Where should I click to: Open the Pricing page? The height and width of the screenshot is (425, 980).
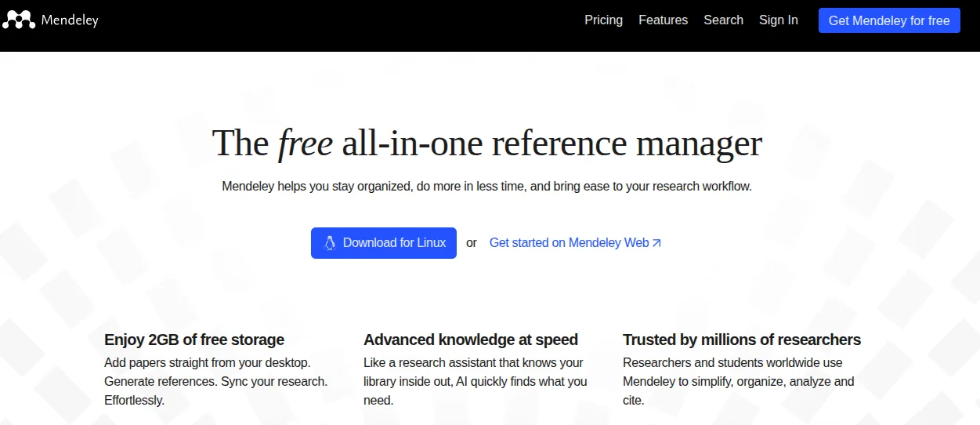click(x=603, y=20)
